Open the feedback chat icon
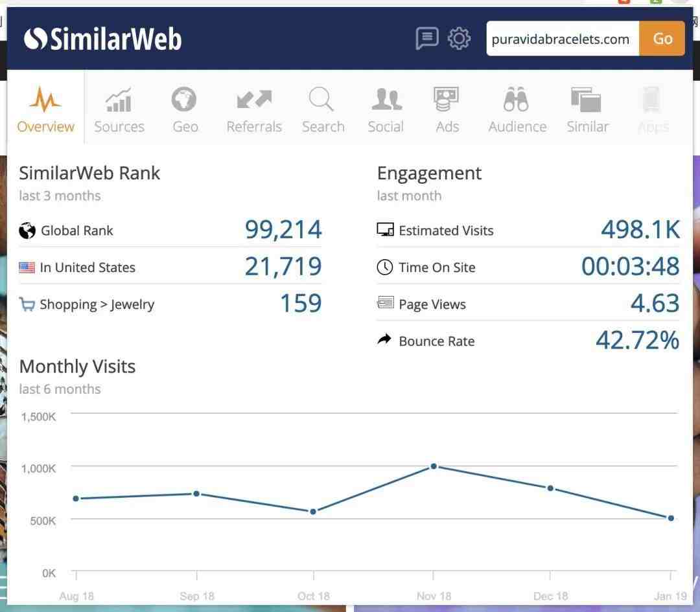Screen dimensions: 700x612 [426, 38]
